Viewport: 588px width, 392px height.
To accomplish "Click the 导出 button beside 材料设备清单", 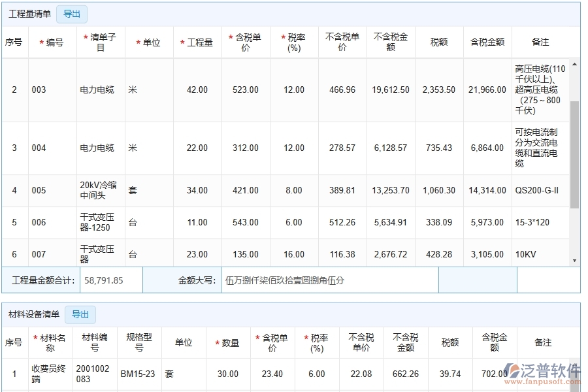I will 80,314.
